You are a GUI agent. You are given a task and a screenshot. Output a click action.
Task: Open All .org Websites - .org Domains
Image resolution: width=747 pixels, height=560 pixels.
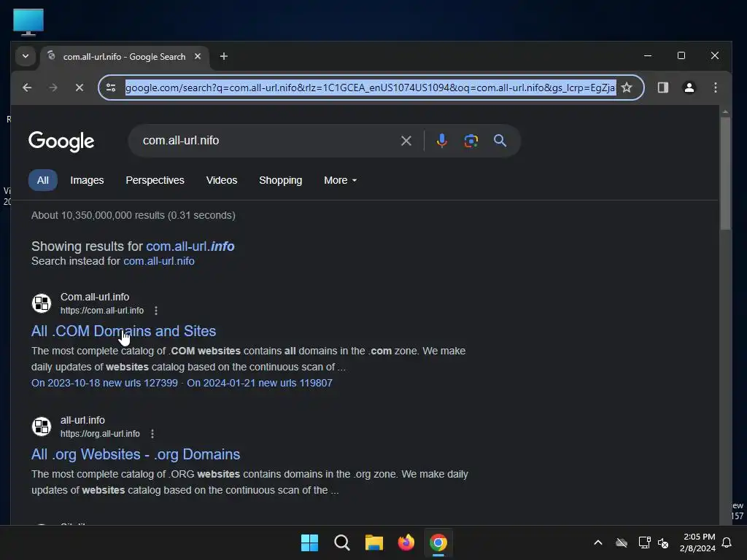coord(136,454)
